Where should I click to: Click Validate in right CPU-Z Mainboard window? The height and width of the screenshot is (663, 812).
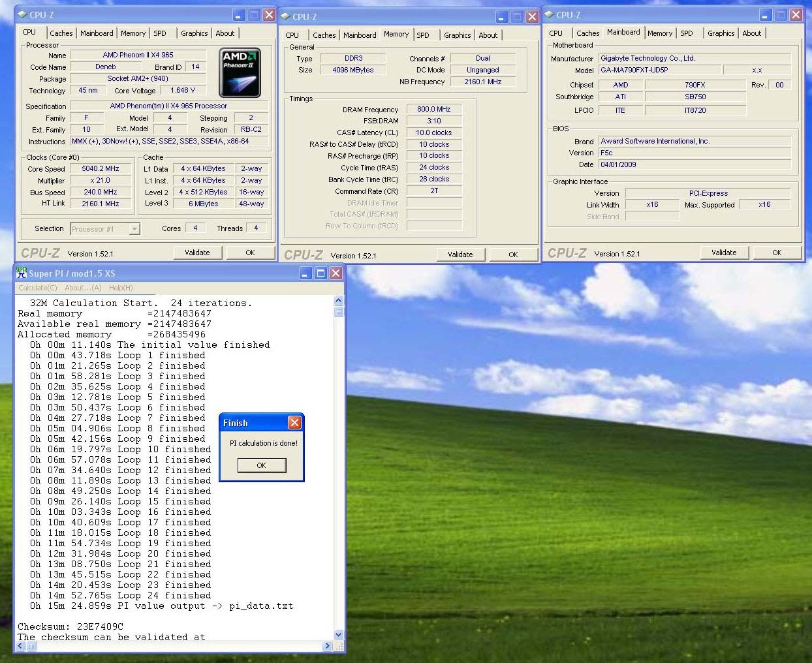pyautogui.click(x=724, y=253)
